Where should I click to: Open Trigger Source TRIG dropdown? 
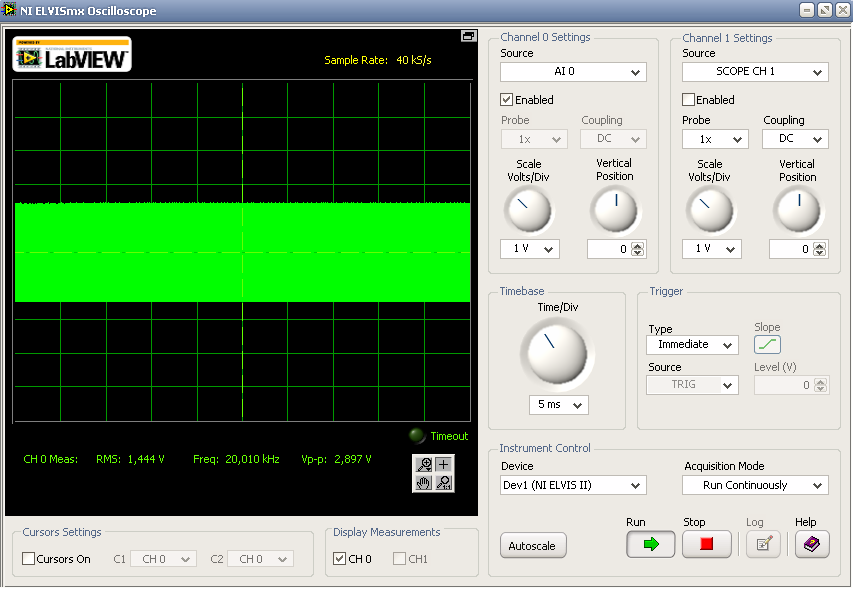693,385
